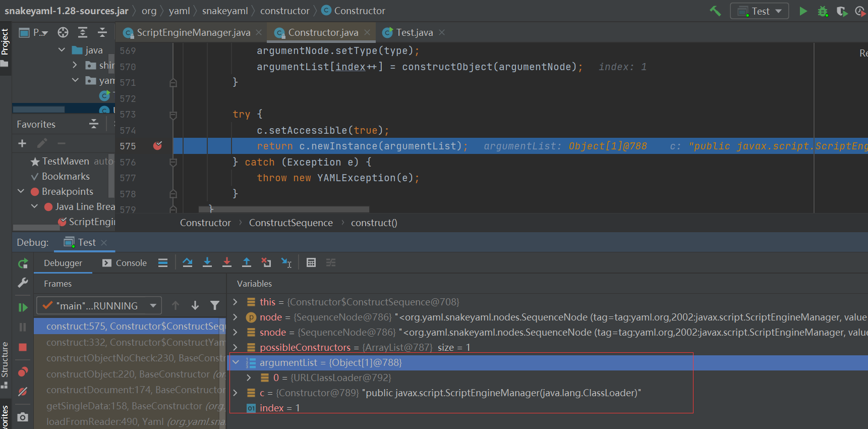Click construct() in editor breadcrumb
The height and width of the screenshot is (429, 868).
pyautogui.click(x=374, y=223)
